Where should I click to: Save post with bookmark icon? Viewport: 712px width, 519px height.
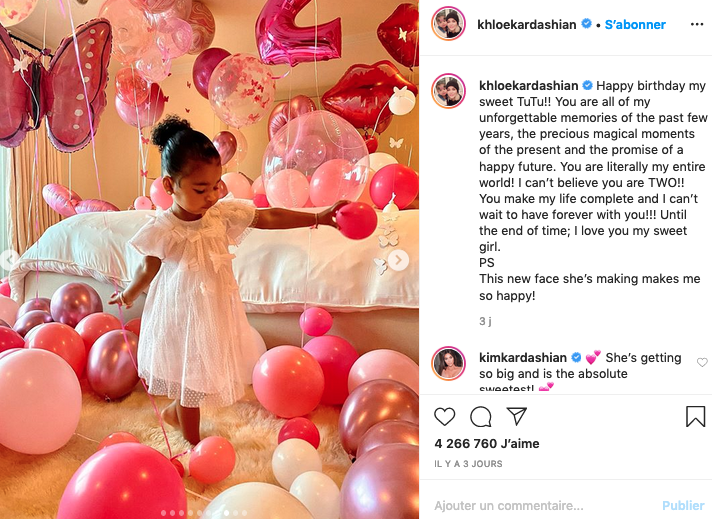[695, 416]
